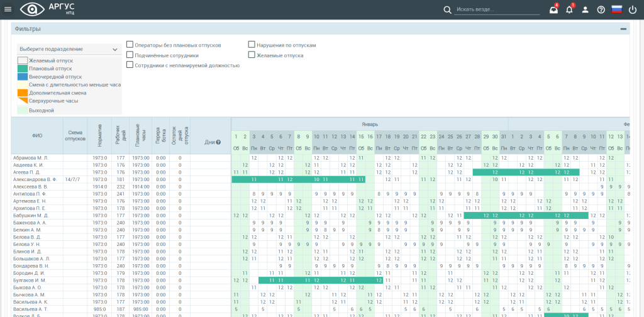Click the blue Внеочередной отпуск swatch
Viewport: 644px width, 317px height.
pyautogui.click(x=23, y=77)
